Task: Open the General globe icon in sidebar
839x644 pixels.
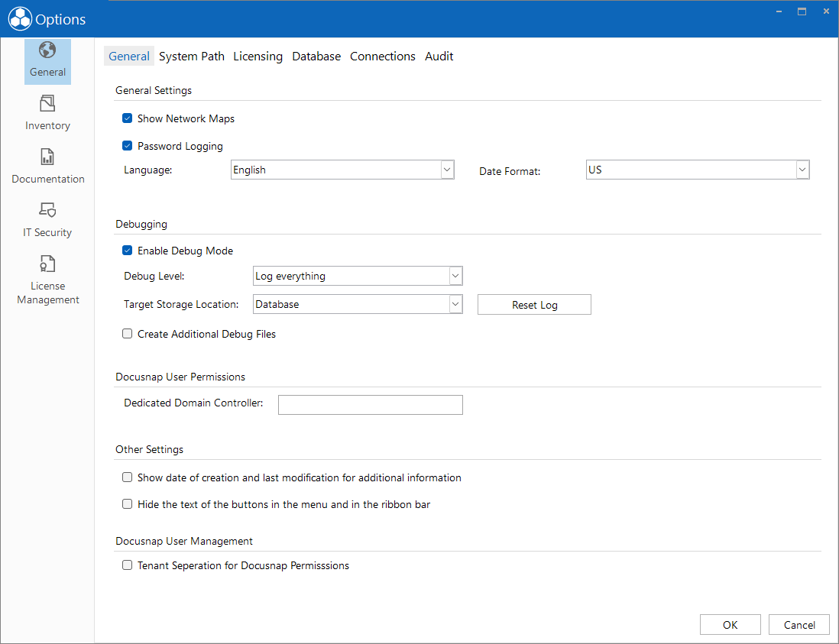Action: click(x=47, y=50)
